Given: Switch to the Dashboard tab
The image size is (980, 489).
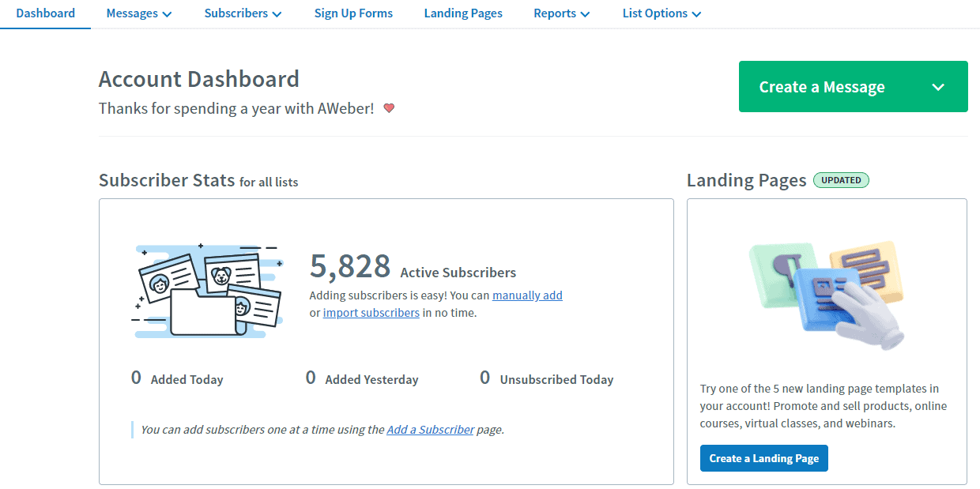Looking at the screenshot, I should pyautogui.click(x=45, y=13).
